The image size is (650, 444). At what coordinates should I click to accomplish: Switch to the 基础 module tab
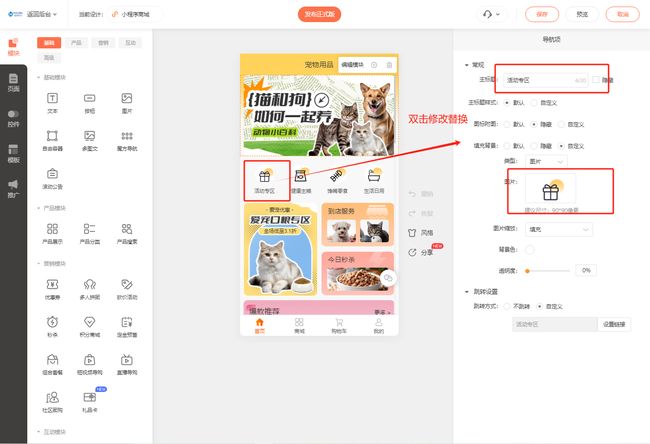pos(49,43)
